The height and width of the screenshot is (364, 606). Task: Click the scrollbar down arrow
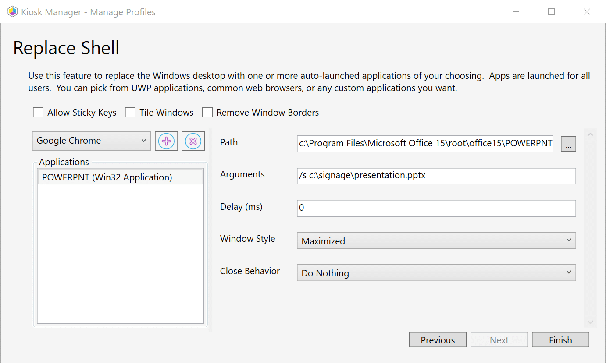coord(590,322)
